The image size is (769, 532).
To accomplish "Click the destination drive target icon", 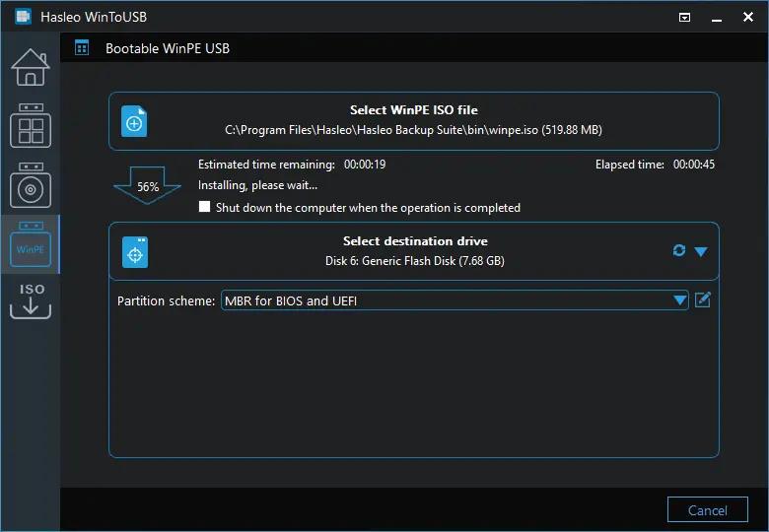I will [x=135, y=252].
